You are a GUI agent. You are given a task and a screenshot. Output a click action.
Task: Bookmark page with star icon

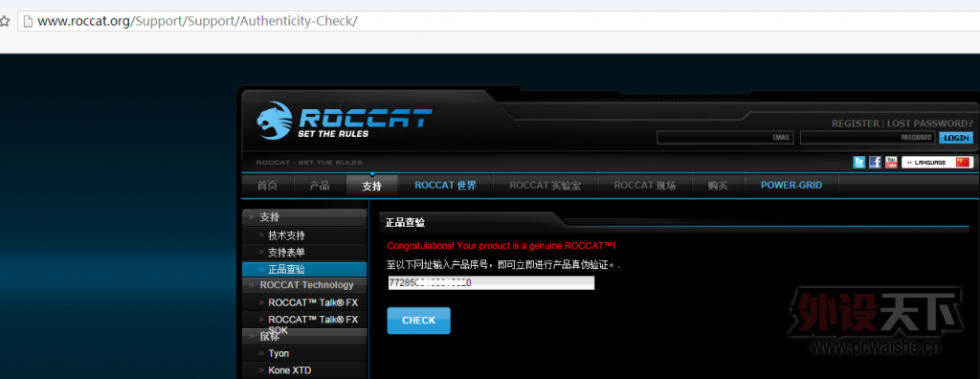(5, 21)
